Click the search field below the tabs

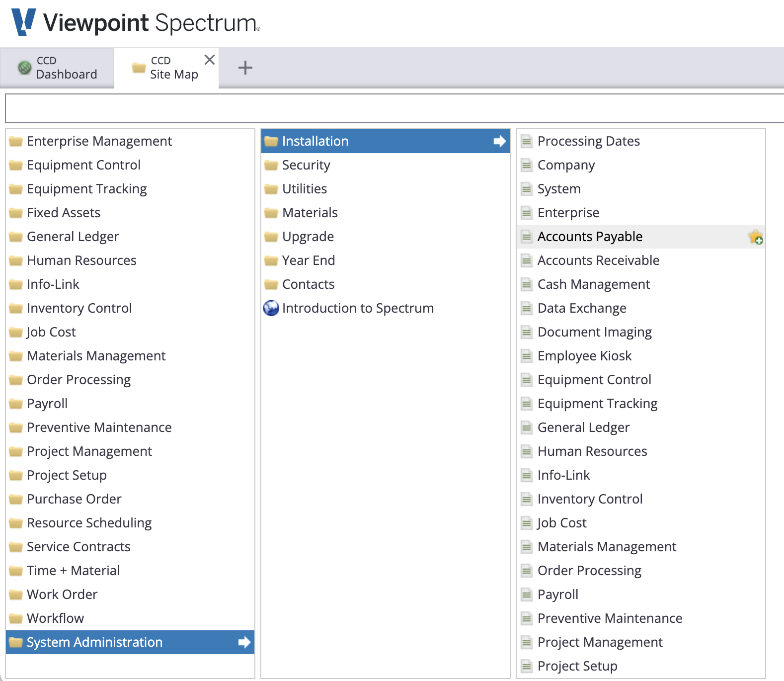coord(394,108)
